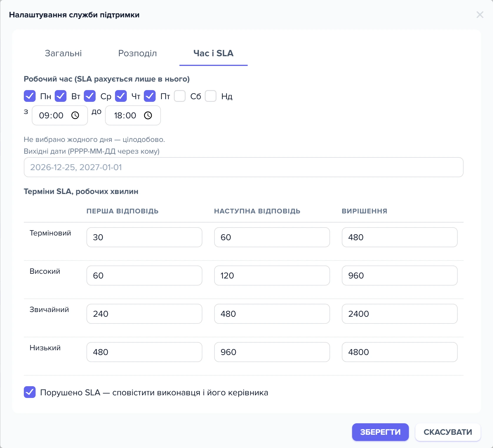Image resolution: width=493 pixels, height=448 pixels.
Task: Open clock picker in end time field
Action: point(148,115)
